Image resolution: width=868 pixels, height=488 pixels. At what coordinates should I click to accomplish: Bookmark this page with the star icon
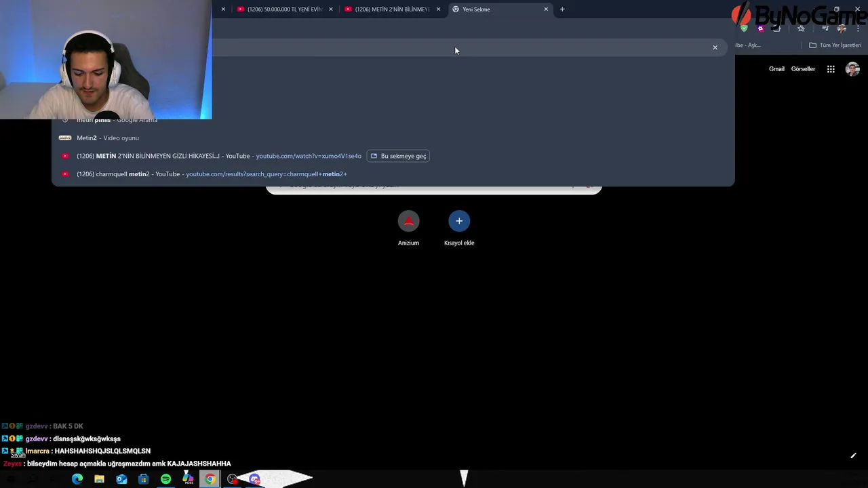click(801, 28)
